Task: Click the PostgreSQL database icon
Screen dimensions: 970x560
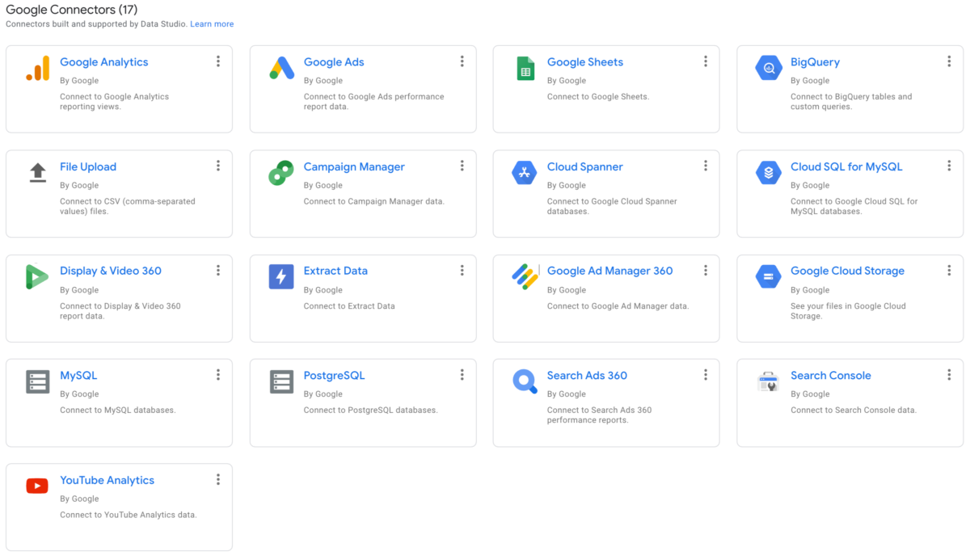Action: (281, 381)
